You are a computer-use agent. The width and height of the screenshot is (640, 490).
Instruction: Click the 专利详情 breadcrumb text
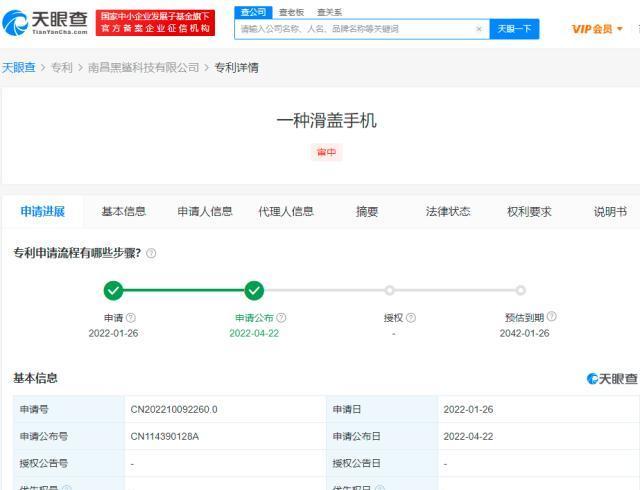(x=236, y=67)
